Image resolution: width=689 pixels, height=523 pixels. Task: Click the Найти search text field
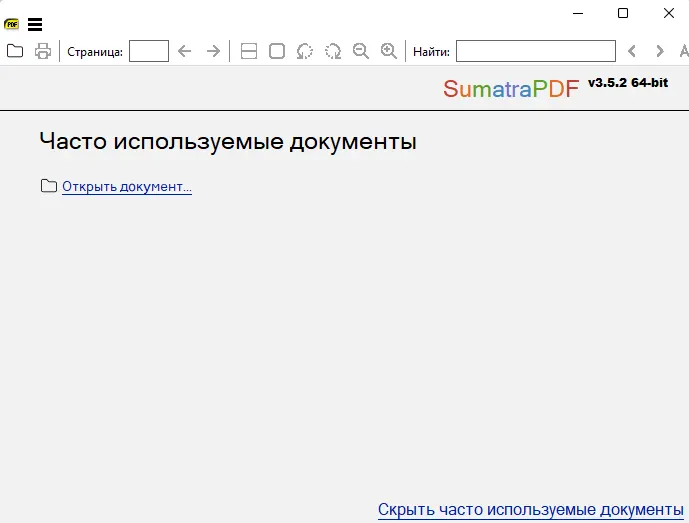coord(535,51)
